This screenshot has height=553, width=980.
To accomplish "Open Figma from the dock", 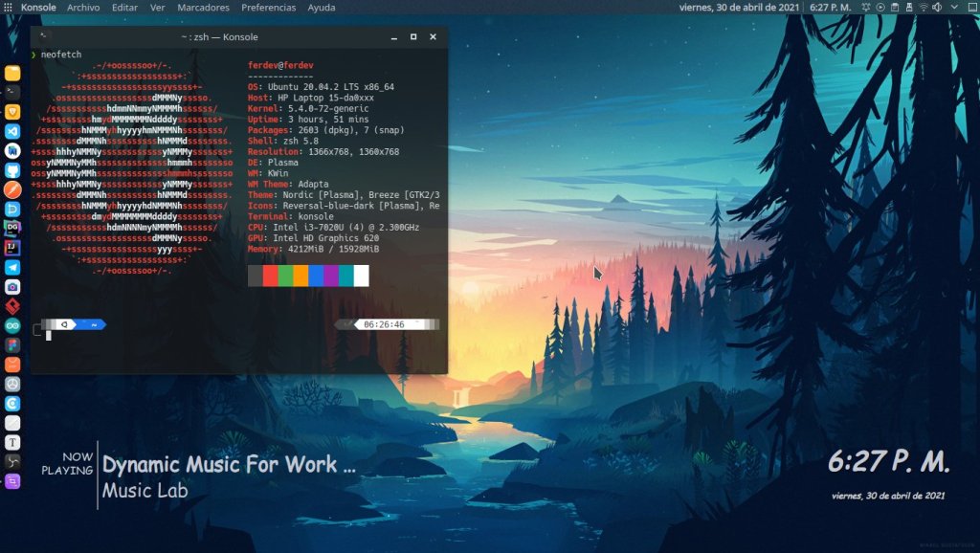I will point(12,344).
